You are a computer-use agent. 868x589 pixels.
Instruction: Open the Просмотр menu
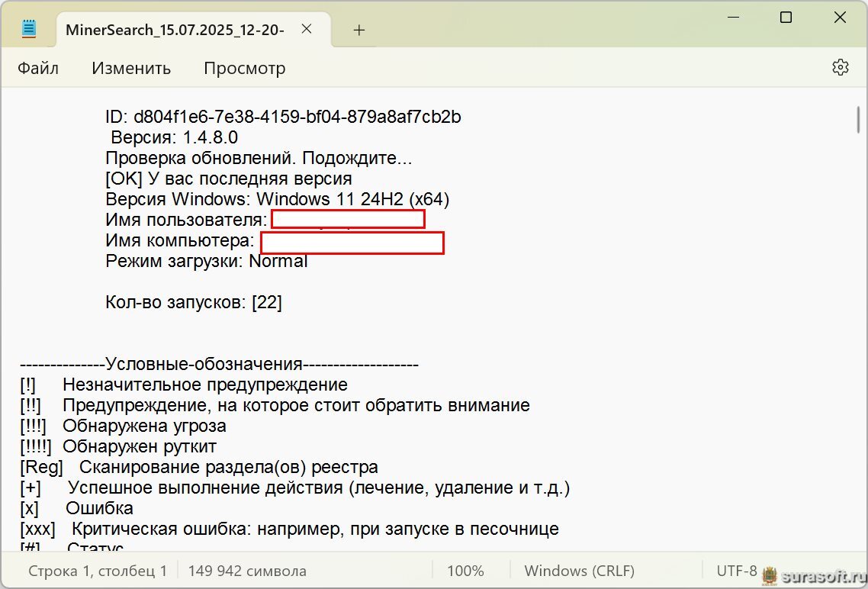point(245,68)
